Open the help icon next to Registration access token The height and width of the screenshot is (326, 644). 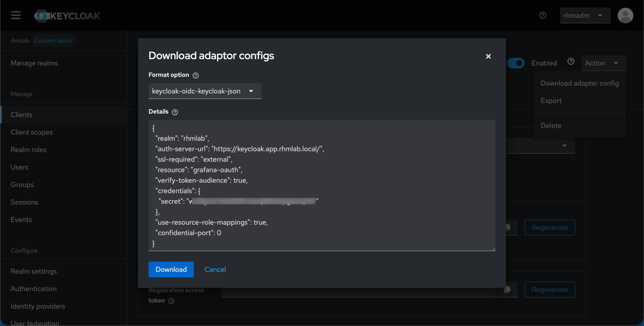click(171, 301)
